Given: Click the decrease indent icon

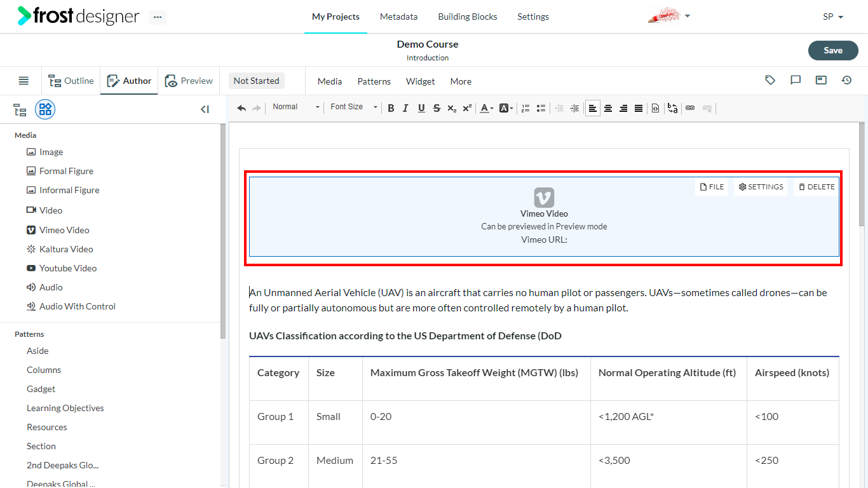Looking at the screenshot, I should click(x=559, y=108).
